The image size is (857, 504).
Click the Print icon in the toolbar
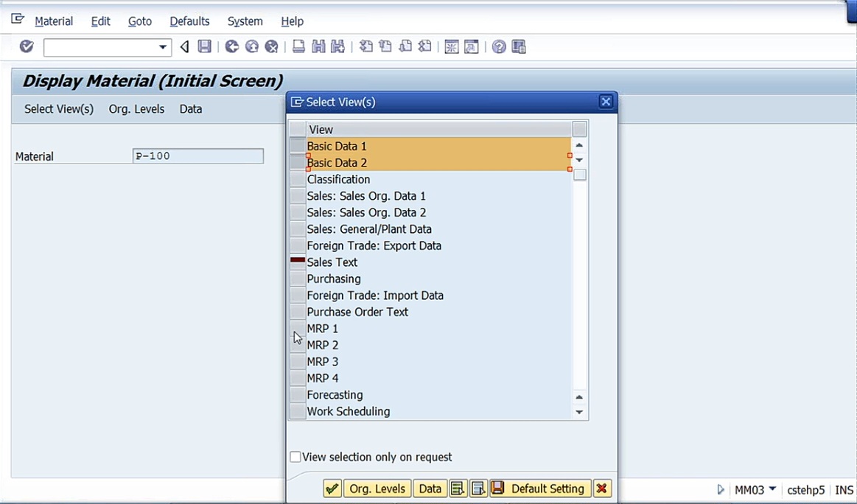pyautogui.click(x=298, y=46)
